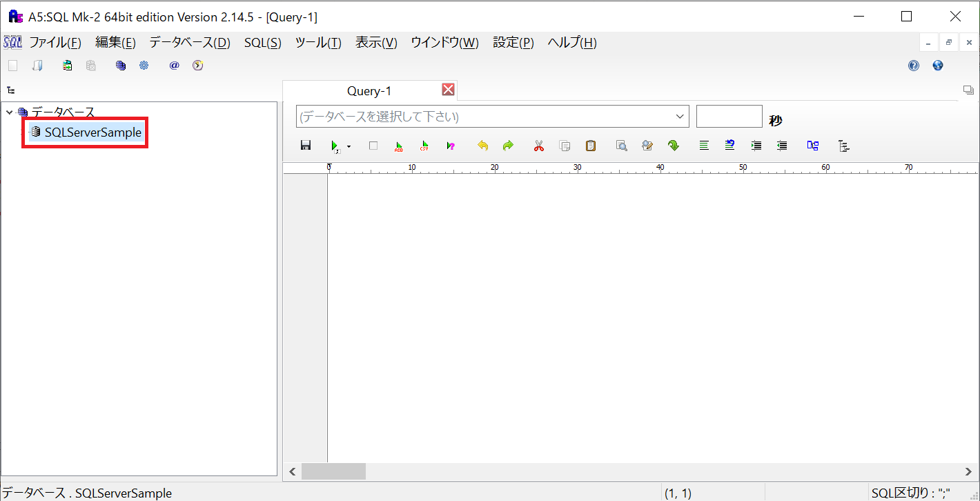Open the 設定(P) menu
The width and height of the screenshot is (980, 501).
(x=513, y=43)
